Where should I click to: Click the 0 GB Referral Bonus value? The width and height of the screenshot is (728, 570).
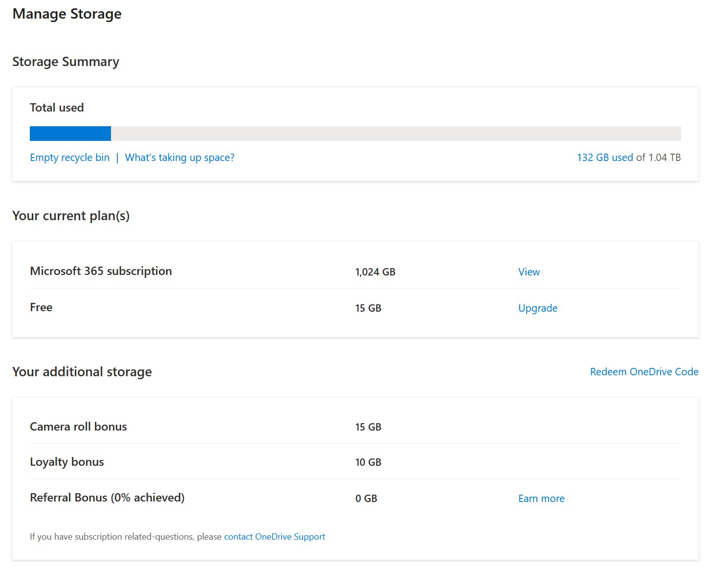click(366, 499)
